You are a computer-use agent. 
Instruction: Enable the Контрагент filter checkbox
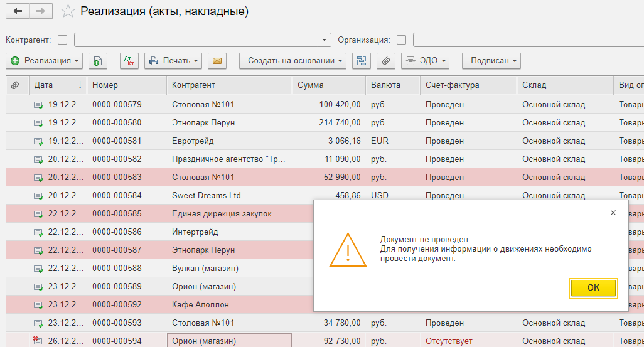62,40
